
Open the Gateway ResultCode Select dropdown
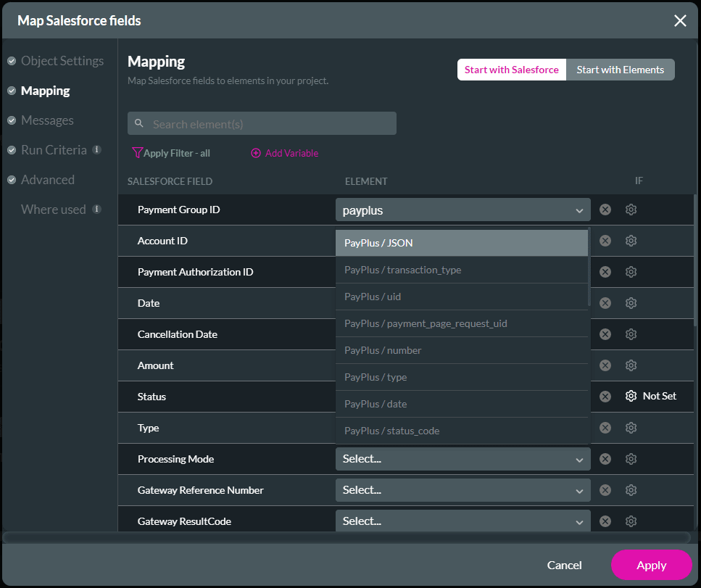pos(463,521)
